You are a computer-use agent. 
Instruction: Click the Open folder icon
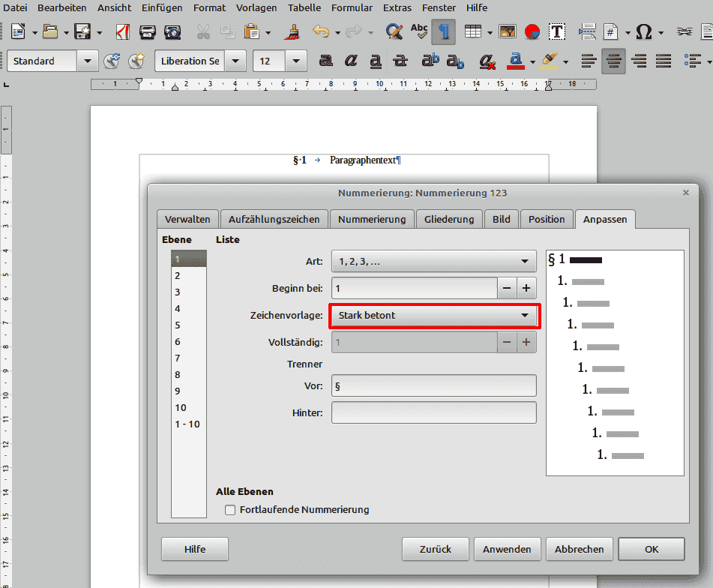(x=50, y=31)
